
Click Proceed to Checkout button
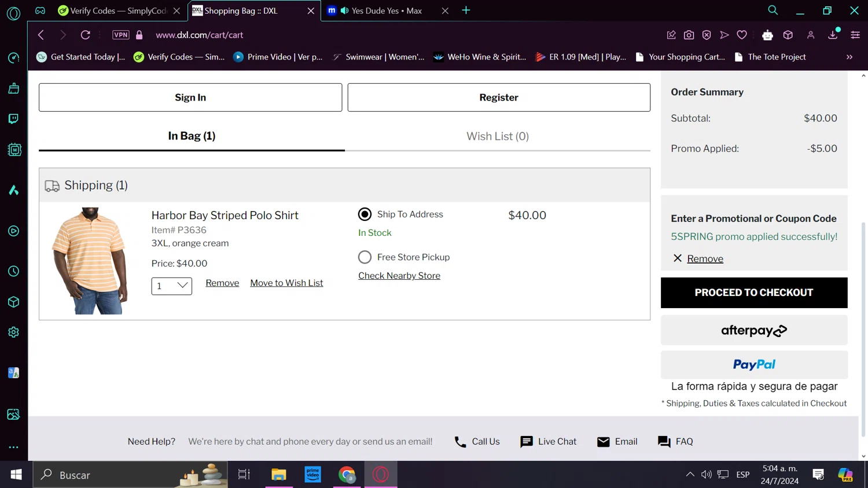(x=753, y=293)
